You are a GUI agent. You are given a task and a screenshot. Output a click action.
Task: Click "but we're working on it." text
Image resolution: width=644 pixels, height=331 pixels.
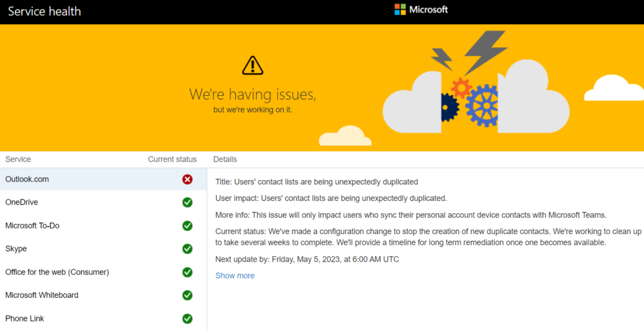pyautogui.click(x=253, y=110)
